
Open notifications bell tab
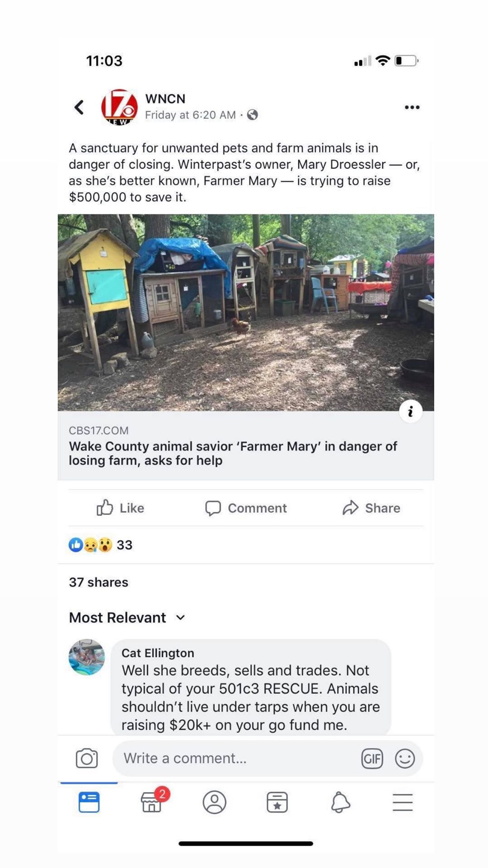340,802
